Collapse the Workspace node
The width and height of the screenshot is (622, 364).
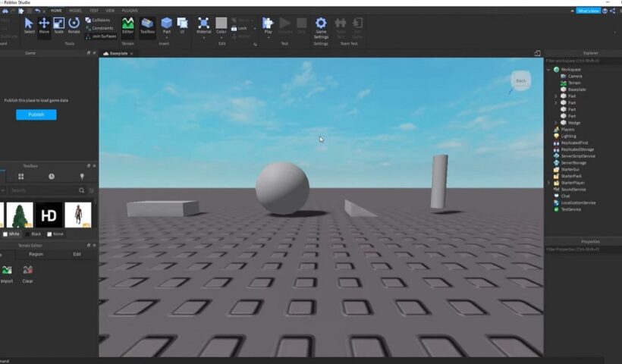pos(548,70)
